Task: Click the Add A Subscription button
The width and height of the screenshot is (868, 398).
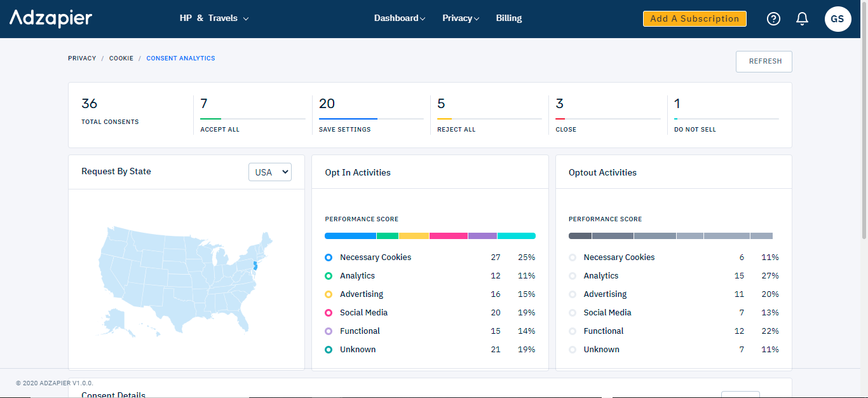Action: click(695, 18)
